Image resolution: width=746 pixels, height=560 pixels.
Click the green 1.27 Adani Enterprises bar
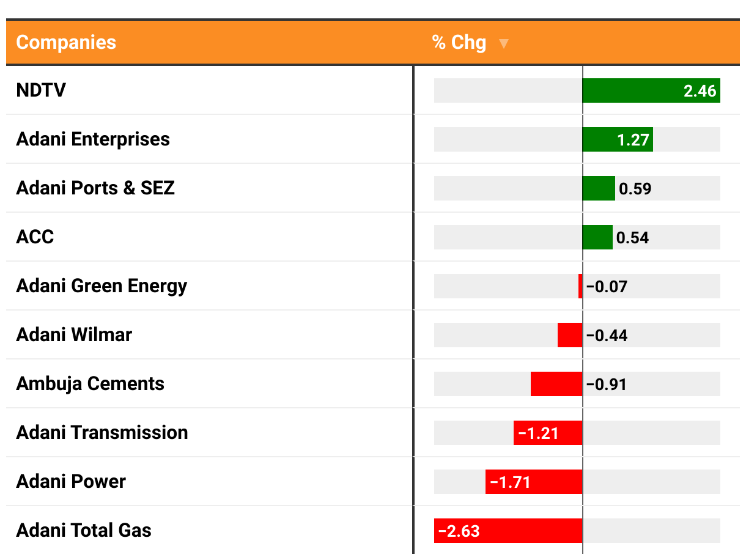pyautogui.click(x=618, y=139)
